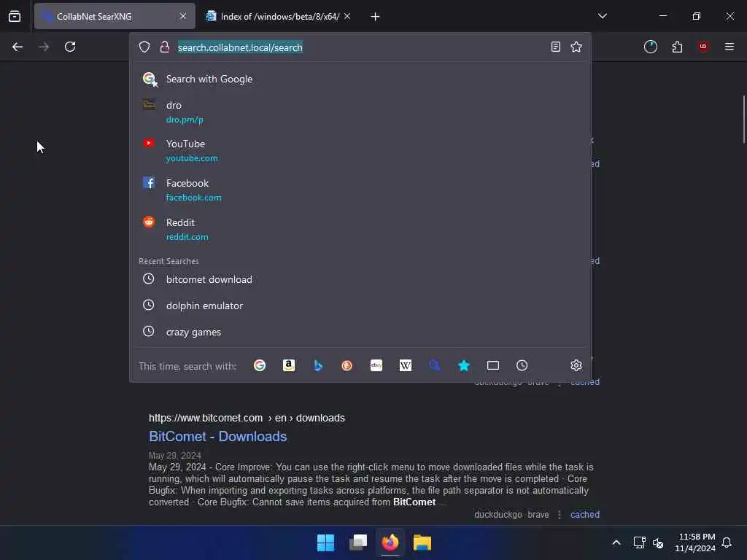Bookmark this page with star icon
Screen dimensions: 747x560
pyautogui.click(x=576, y=47)
